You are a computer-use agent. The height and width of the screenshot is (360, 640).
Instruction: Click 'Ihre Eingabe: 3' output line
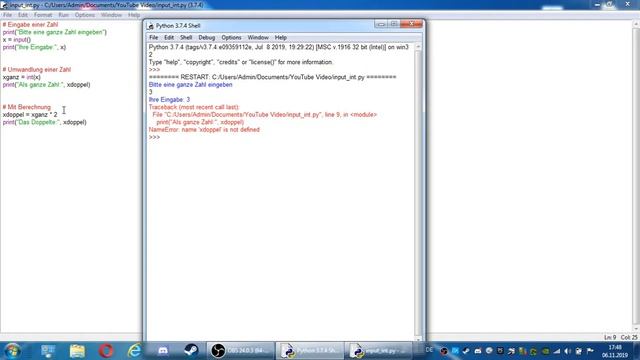point(169,100)
